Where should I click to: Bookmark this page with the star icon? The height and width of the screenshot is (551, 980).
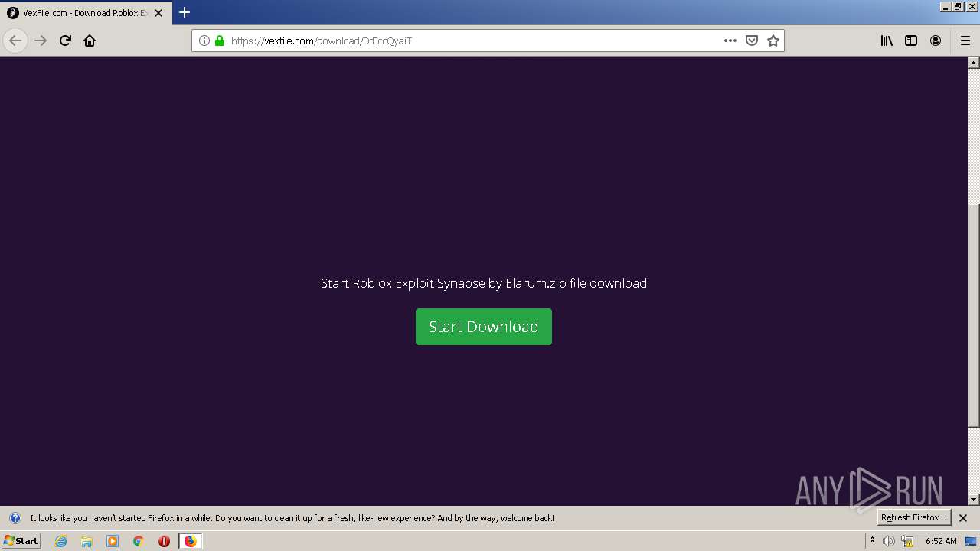(773, 41)
